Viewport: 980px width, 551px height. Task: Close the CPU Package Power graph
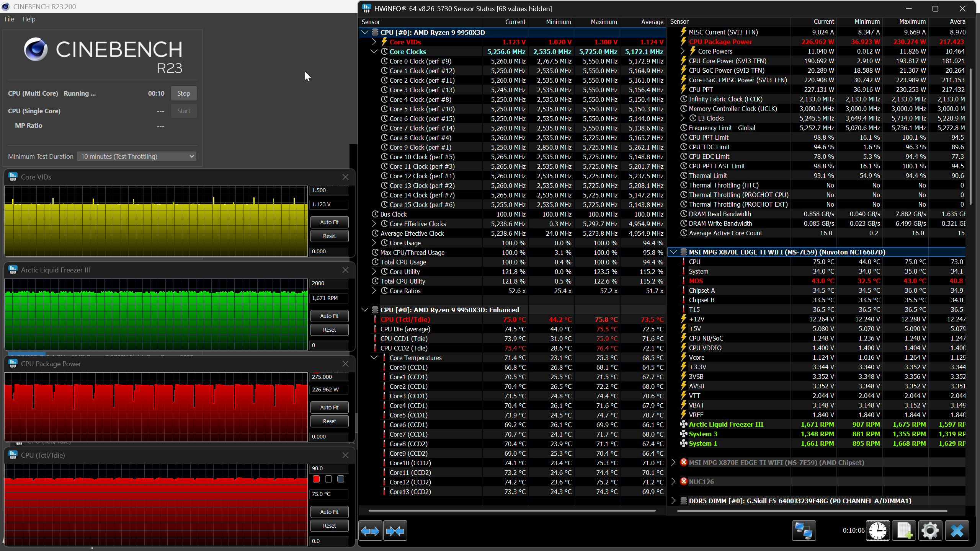pyautogui.click(x=345, y=364)
